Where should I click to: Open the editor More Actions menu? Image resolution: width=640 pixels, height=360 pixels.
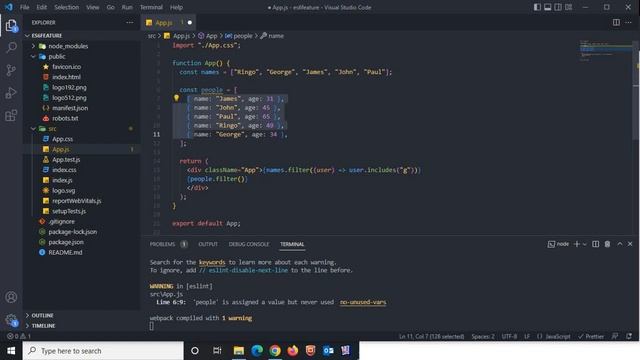[x=629, y=22]
